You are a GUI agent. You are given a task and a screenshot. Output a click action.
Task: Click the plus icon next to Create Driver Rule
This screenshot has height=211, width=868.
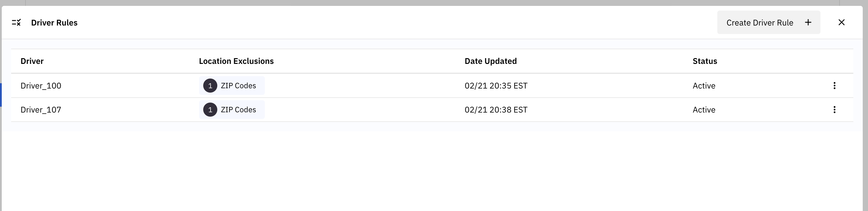pyautogui.click(x=808, y=23)
